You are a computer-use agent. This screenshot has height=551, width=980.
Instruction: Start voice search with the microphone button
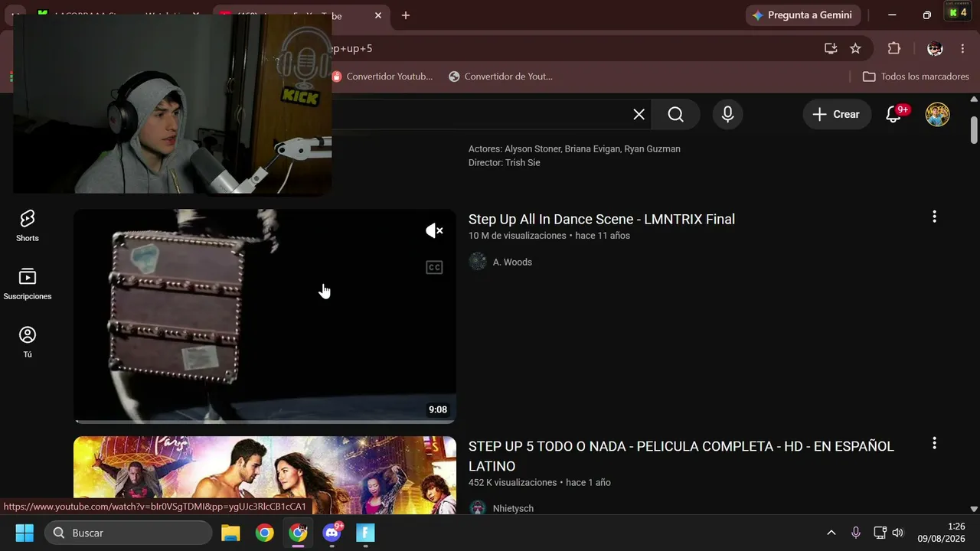(727, 114)
